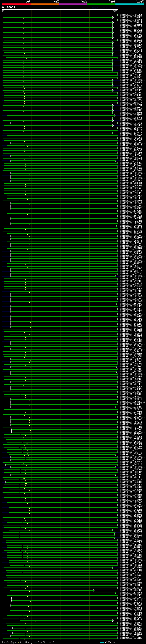Click the orange ~40% identity legend segment
Screen dimensions: 146x644
(45, 4)
